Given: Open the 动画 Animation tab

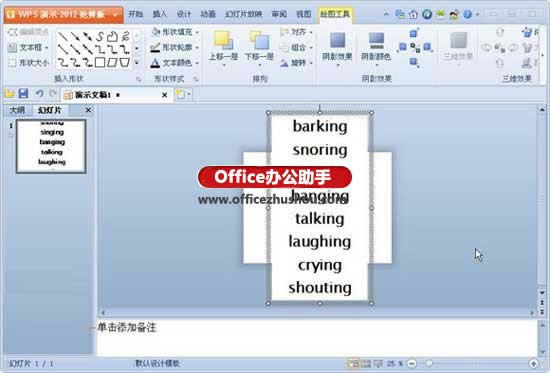Looking at the screenshot, I should coord(208,14).
